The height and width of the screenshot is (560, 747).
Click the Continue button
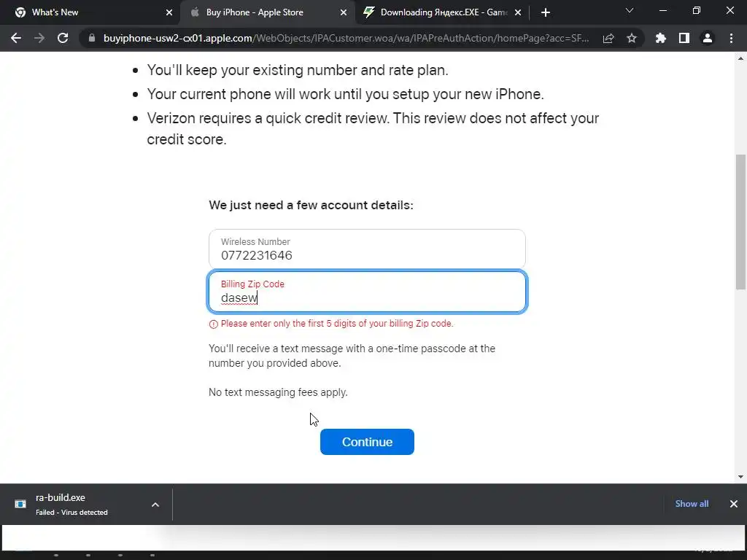(367, 442)
